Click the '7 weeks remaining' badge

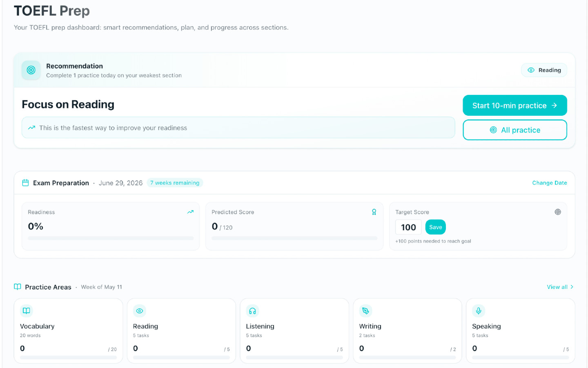point(175,183)
